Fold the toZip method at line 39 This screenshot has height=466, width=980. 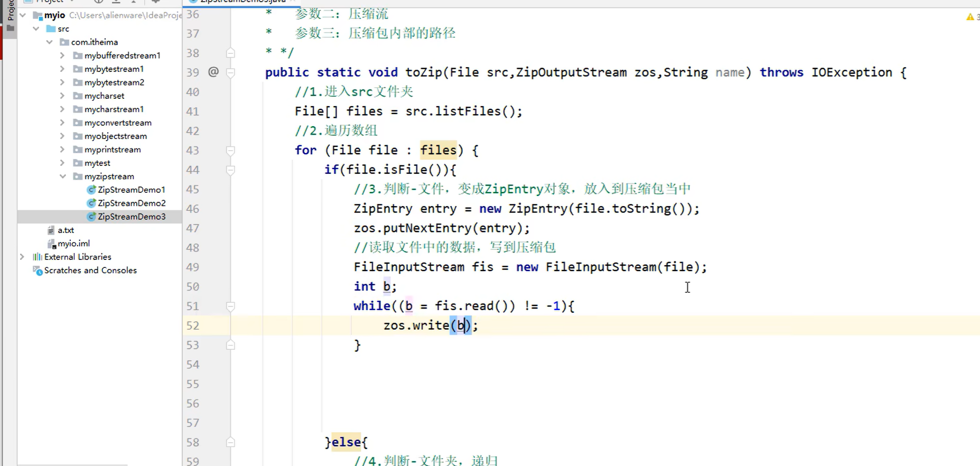click(x=231, y=72)
